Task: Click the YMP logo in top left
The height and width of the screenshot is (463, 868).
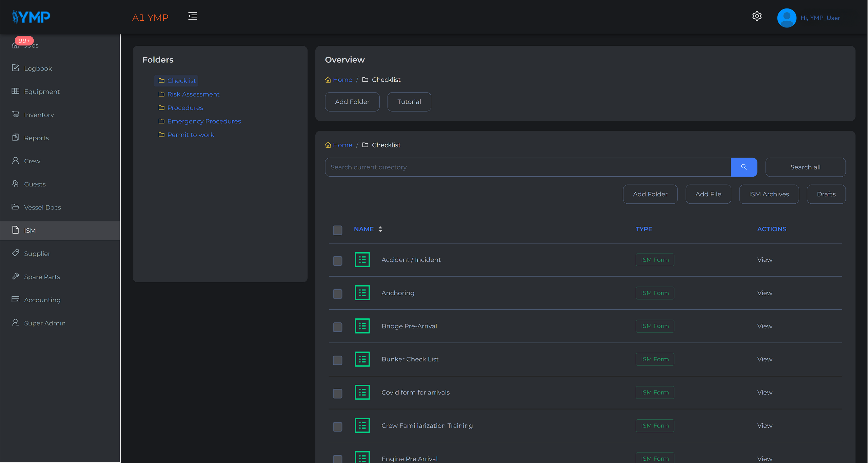Action: point(31,17)
